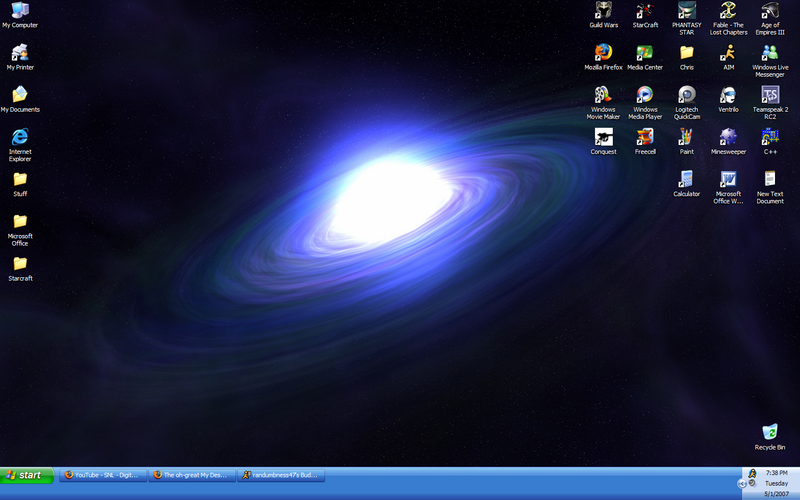
Task: Select the Teamspeak 2 RC2 shortcut
Action: (x=770, y=103)
